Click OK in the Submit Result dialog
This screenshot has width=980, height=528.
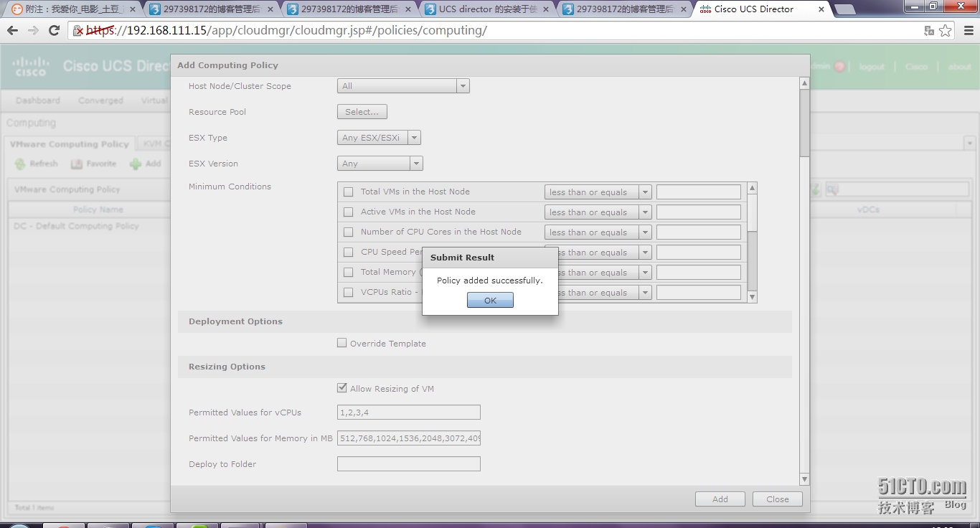[x=490, y=301]
